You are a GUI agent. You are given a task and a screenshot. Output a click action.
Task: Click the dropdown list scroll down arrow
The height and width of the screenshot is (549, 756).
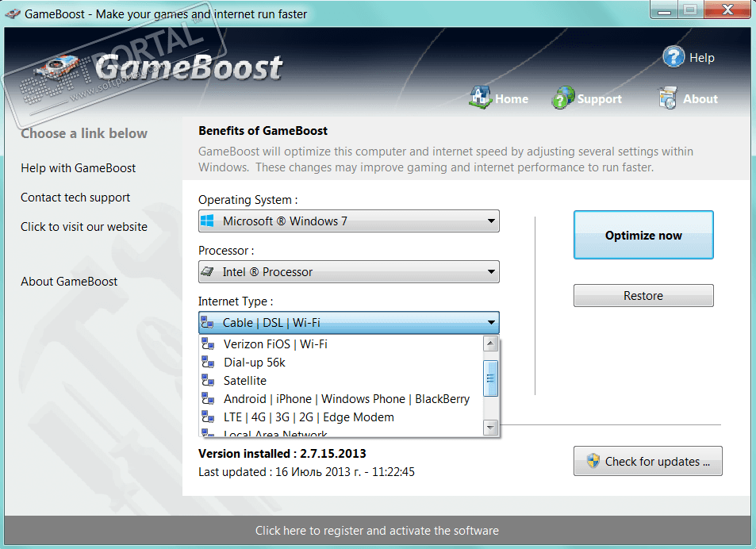pyautogui.click(x=490, y=427)
